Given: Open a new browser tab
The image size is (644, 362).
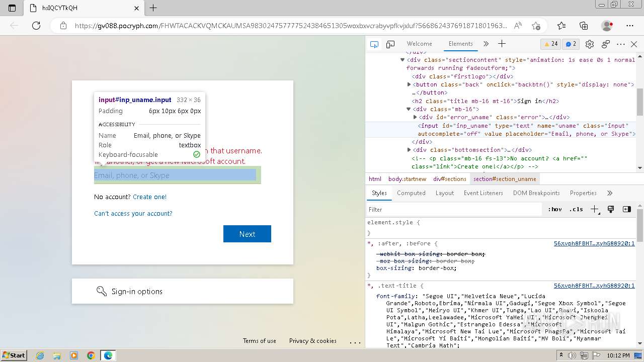Looking at the screenshot, I should 153,8.
